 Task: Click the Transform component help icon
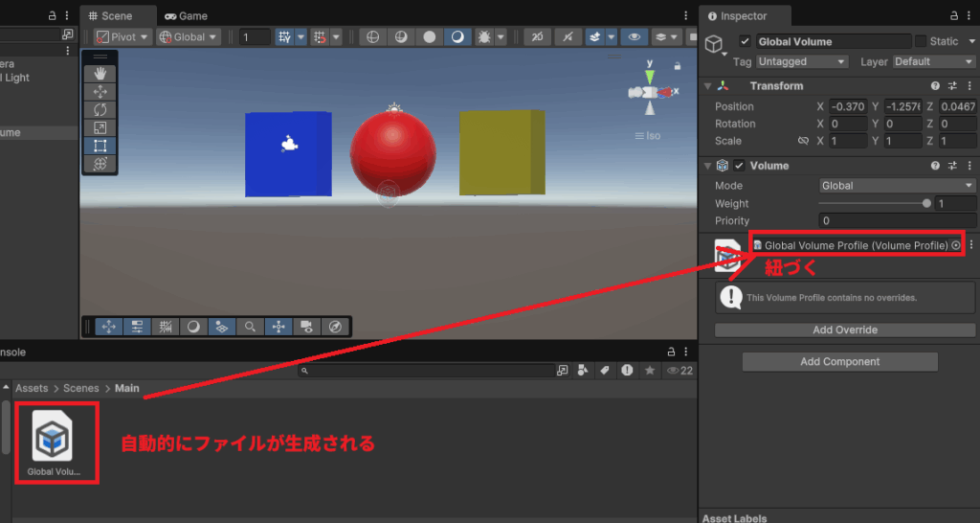pos(935,86)
